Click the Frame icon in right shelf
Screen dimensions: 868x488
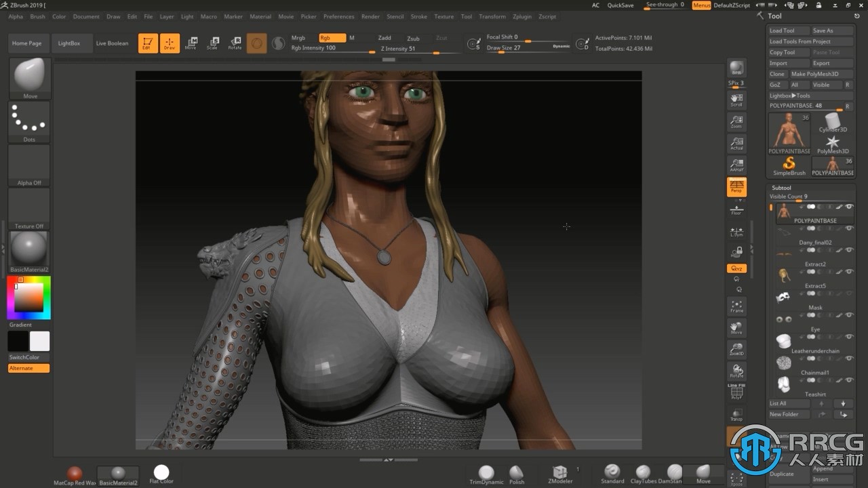(x=736, y=306)
